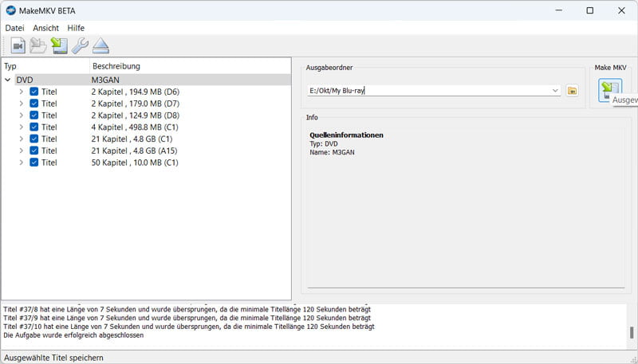Screen dimensions: 638x364
Task: Open the Hilfe menu
Action: click(76, 28)
